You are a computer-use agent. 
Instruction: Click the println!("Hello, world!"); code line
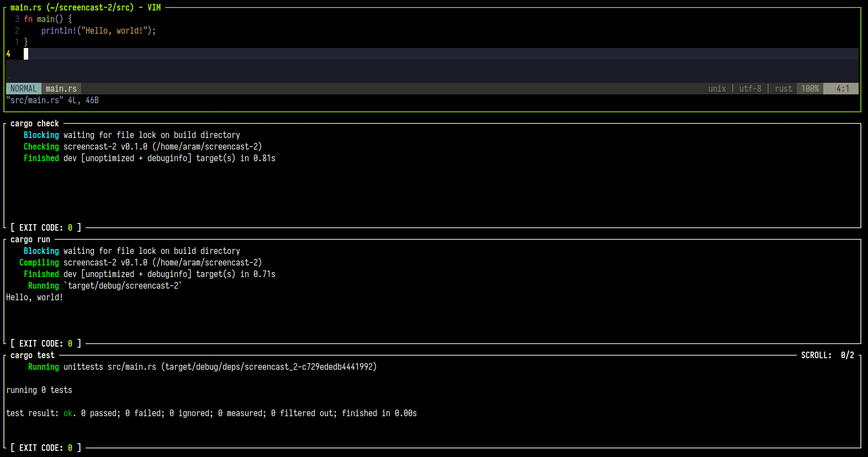(99, 31)
